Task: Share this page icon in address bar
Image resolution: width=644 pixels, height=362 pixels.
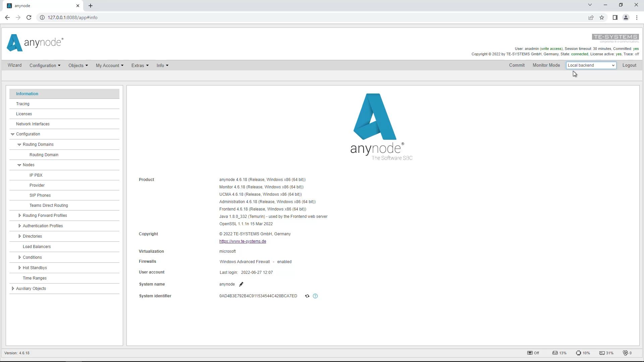Action: 591,17
